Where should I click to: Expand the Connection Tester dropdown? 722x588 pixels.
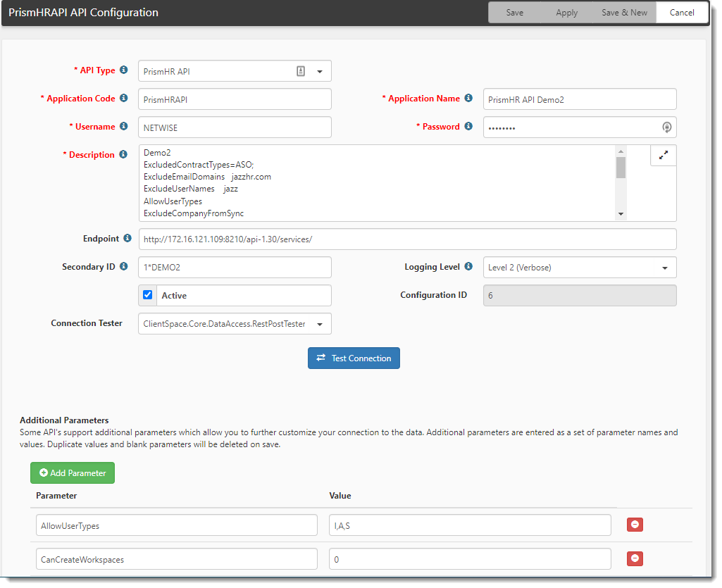[x=320, y=325]
